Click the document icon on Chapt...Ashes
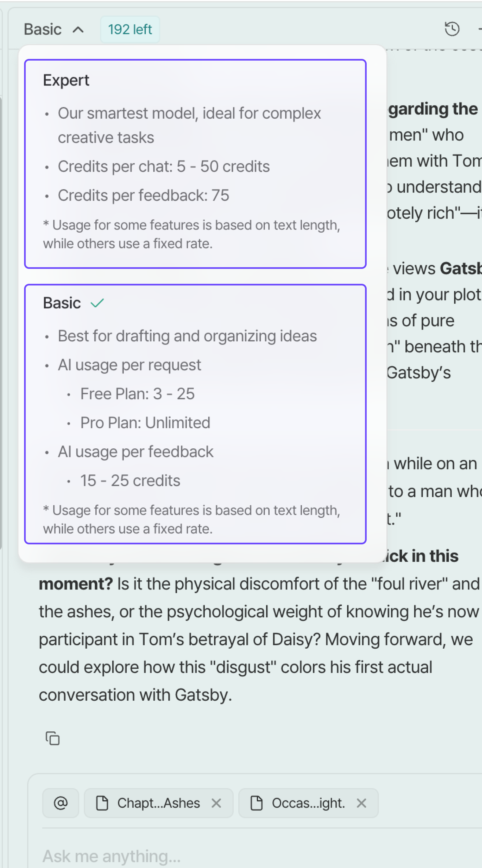Image resolution: width=482 pixels, height=868 pixels. pyautogui.click(x=102, y=803)
